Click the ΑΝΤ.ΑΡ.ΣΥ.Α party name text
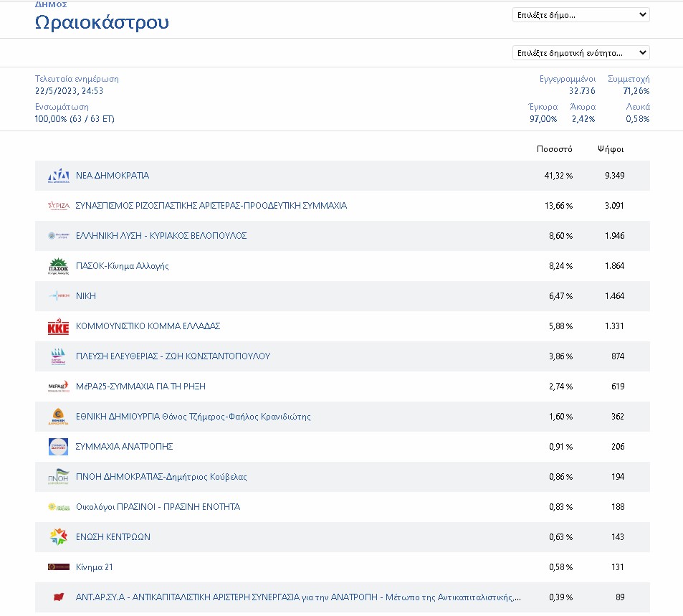The image size is (683, 616). pos(298,597)
